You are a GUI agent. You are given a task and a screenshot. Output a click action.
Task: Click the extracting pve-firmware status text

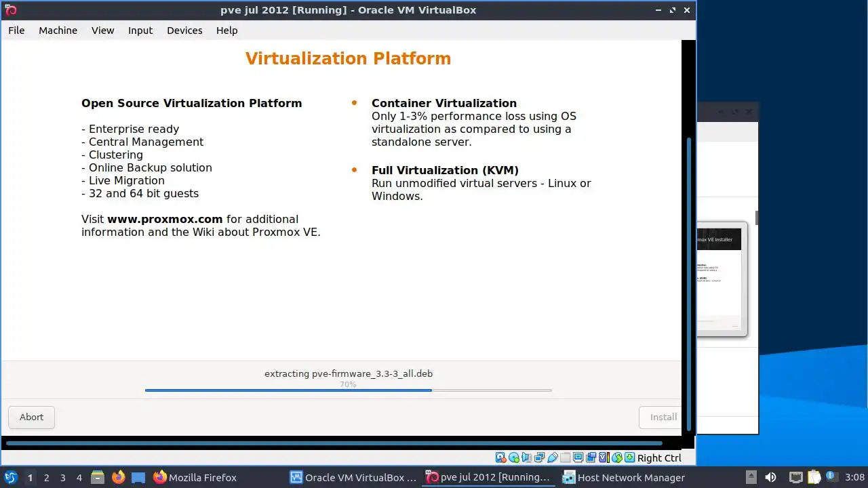pyautogui.click(x=349, y=373)
